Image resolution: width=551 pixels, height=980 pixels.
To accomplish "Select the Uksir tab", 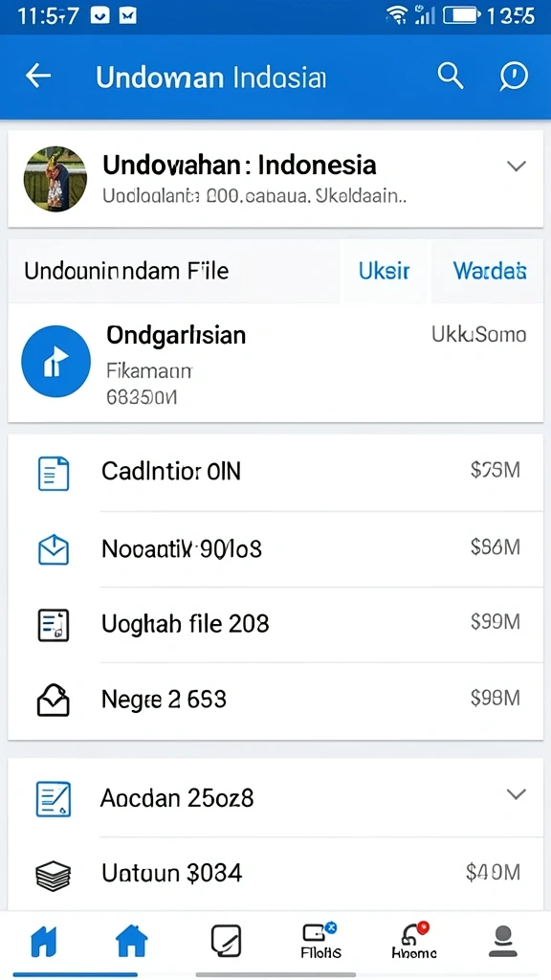I will pos(385,271).
